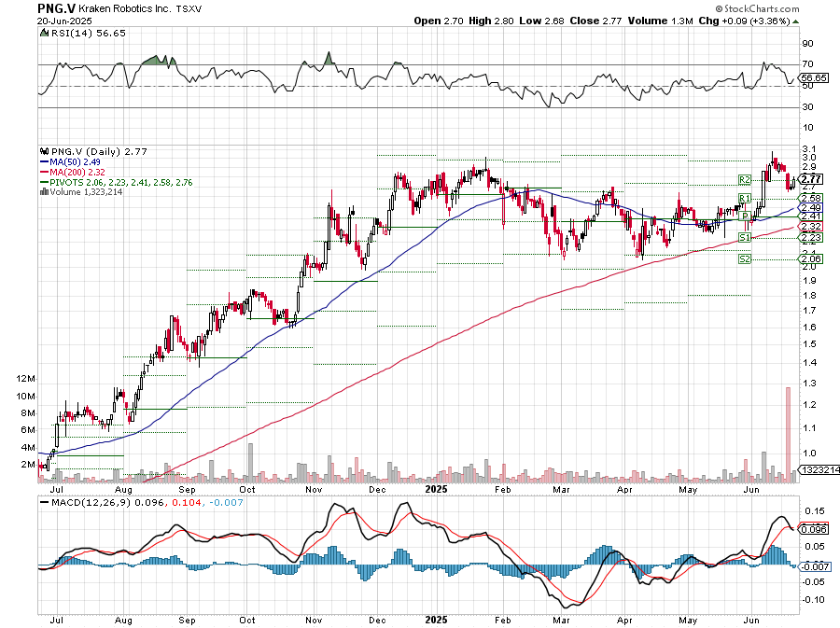Click the 2.41 pivot tag on price axis
Image resolution: width=840 pixels, height=628 pixels.
tap(812, 216)
